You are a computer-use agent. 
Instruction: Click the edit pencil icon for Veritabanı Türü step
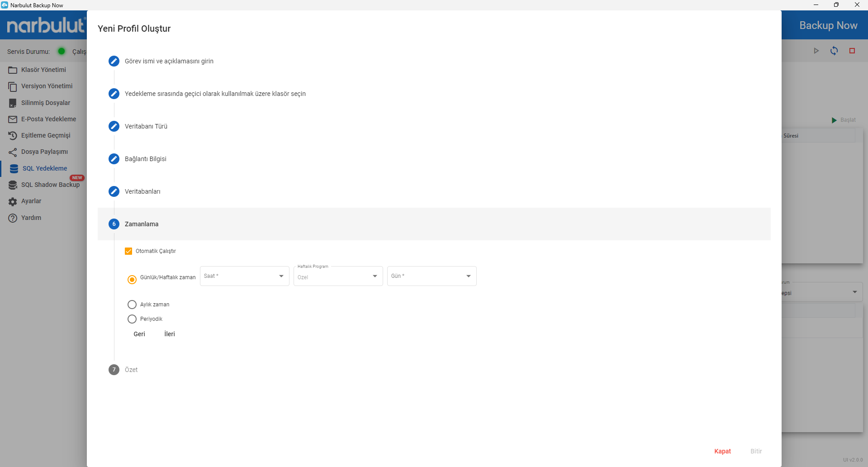114,126
